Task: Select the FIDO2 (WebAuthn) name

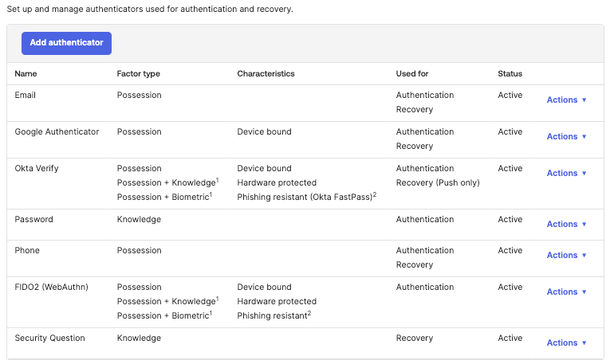Action: 53,288
